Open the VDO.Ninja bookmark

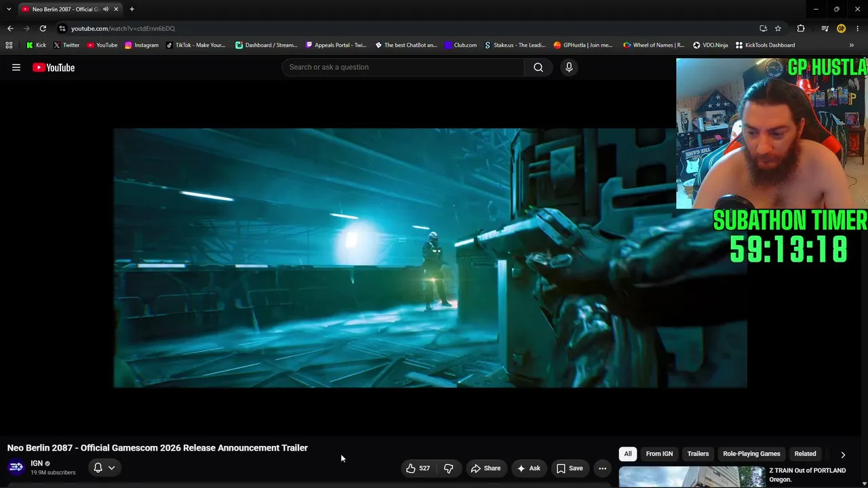(x=710, y=45)
